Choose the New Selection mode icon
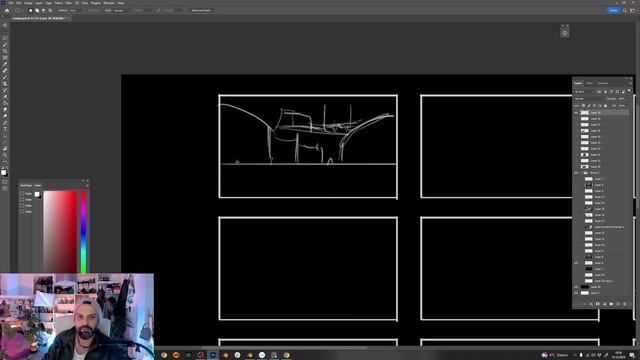The width and height of the screenshot is (640, 360). click(x=30, y=10)
